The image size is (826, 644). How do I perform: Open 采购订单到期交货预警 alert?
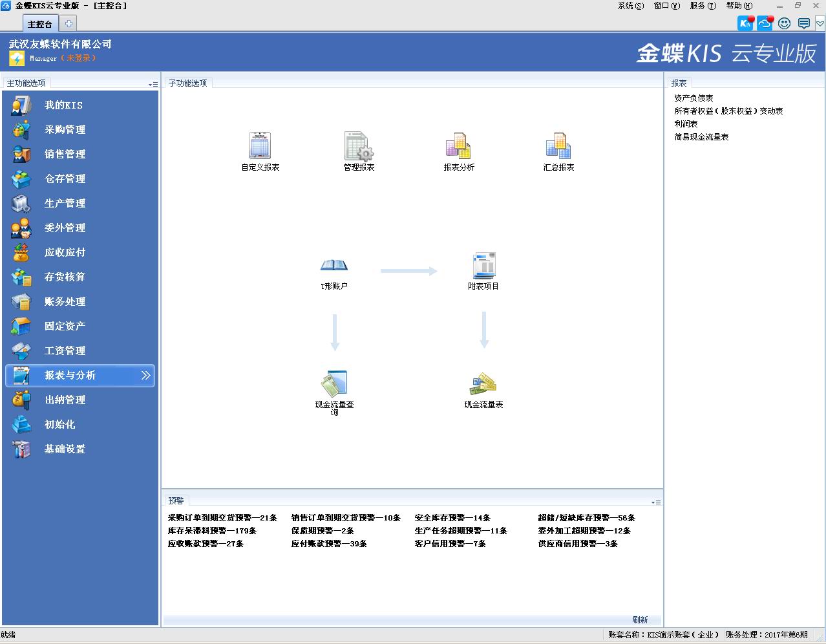click(x=222, y=518)
